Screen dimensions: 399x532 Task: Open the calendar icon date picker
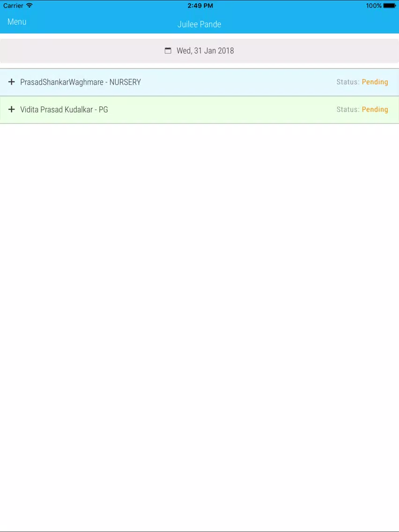(168, 51)
